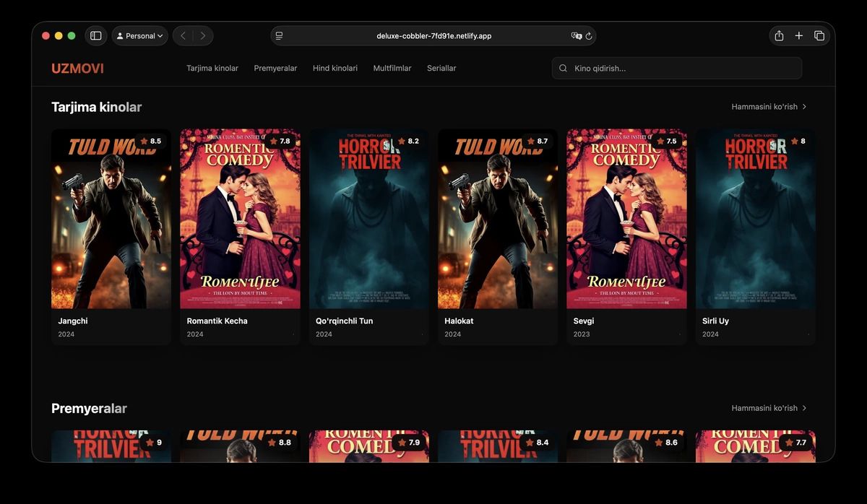
Task: Click the 7.8 star rating badge on Romantik Kecha
Action: [280, 141]
